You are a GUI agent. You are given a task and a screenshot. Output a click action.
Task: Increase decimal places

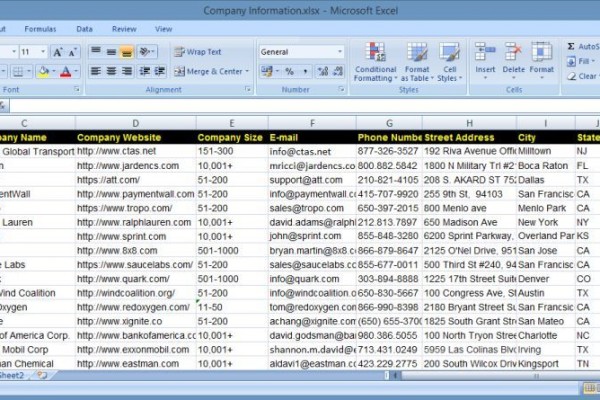pyautogui.click(x=323, y=71)
